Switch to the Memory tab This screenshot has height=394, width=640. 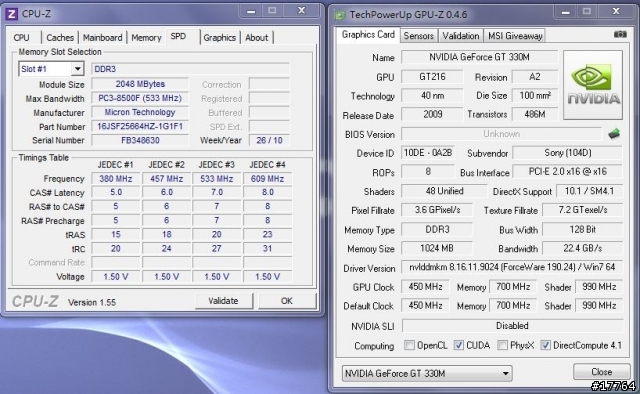pos(147,38)
